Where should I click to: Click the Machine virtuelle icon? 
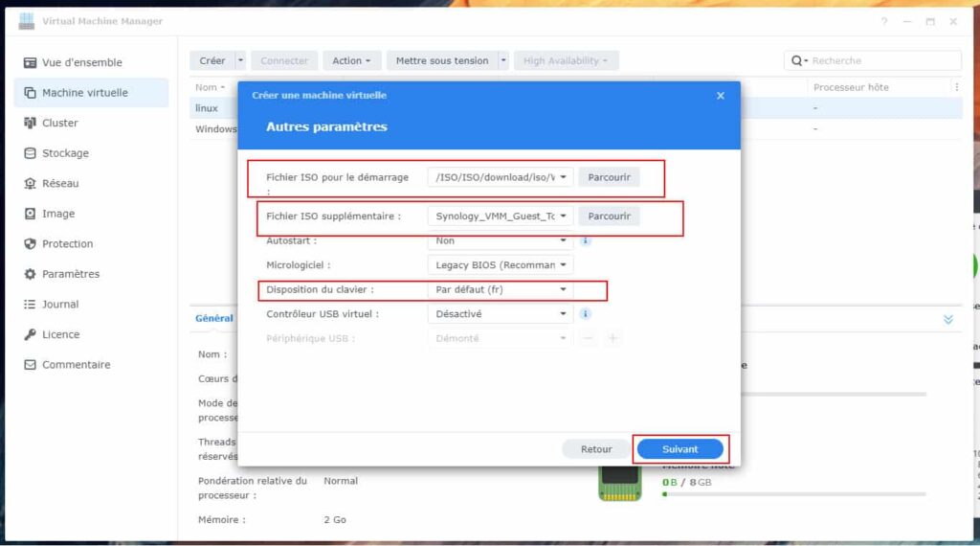30,93
